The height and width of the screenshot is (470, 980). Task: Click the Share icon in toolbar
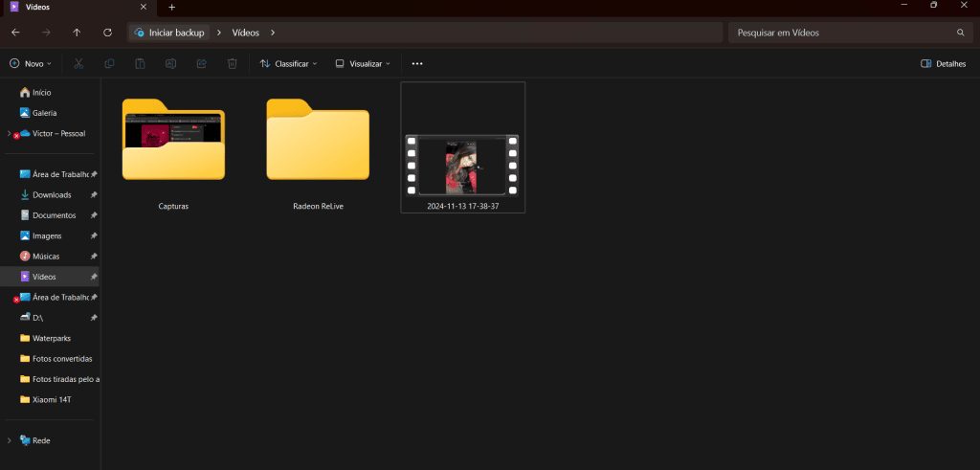click(201, 64)
